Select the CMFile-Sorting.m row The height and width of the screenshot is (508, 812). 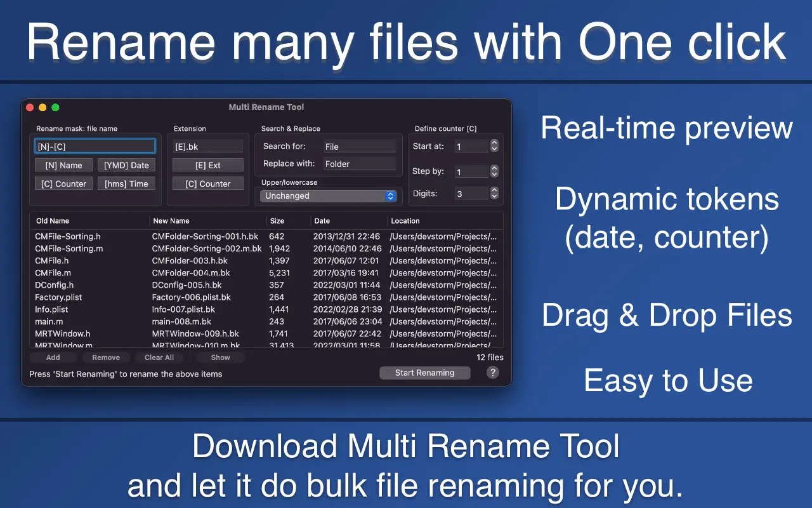click(266, 248)
